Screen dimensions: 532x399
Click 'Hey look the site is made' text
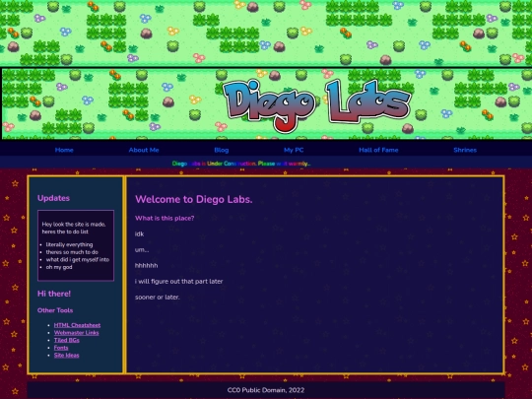[74, 228]
